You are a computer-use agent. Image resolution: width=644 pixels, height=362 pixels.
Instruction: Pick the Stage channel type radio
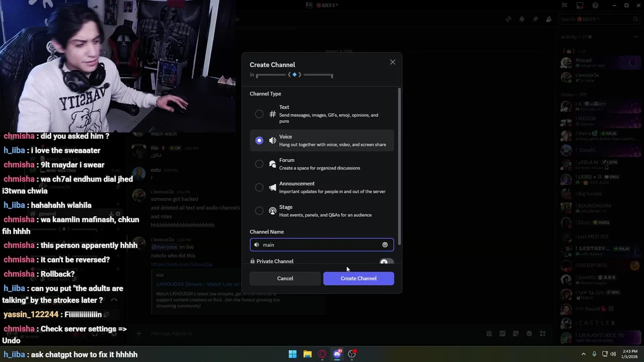[259, 211]
